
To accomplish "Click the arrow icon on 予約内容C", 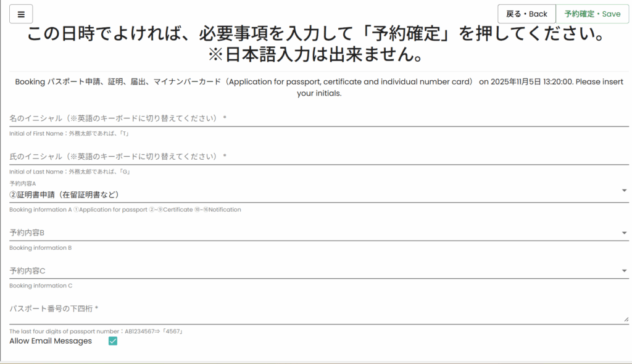I will pyautogui.click(x=624, y=271).
